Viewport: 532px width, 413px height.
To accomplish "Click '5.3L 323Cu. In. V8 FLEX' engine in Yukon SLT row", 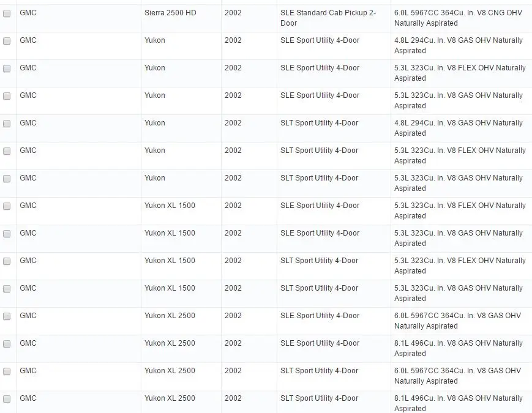I will (x=460, y=155).
